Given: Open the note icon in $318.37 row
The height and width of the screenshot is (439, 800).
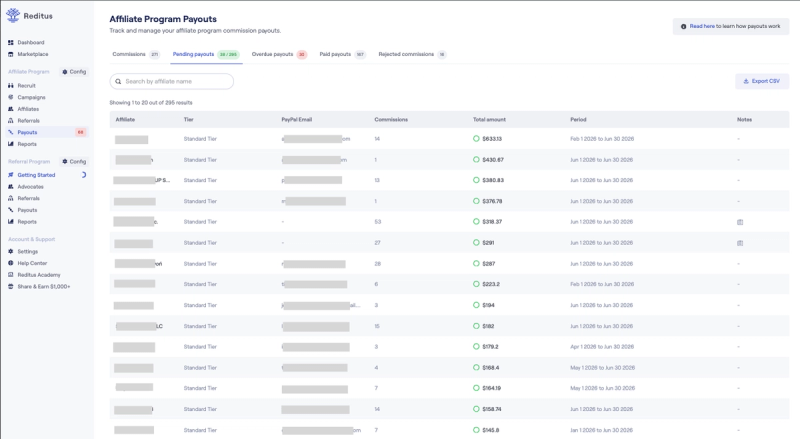Looking at the screenshot, I should [x=740, y=222].
